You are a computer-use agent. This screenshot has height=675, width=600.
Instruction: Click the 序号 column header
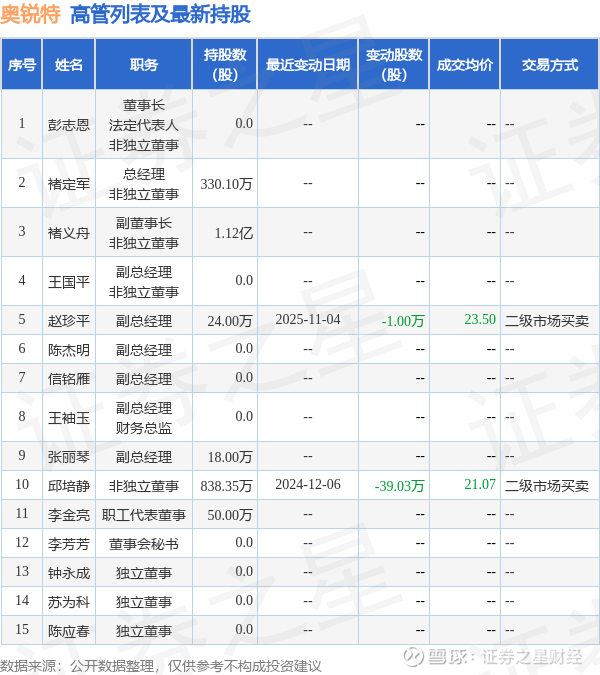coord(22,65)
